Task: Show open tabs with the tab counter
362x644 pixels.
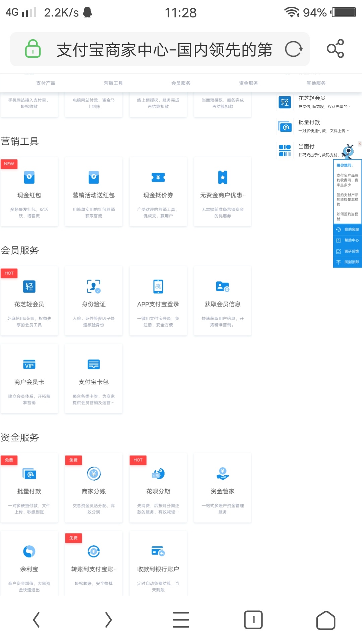Action: pyautogui.click(x=253, y=620)
